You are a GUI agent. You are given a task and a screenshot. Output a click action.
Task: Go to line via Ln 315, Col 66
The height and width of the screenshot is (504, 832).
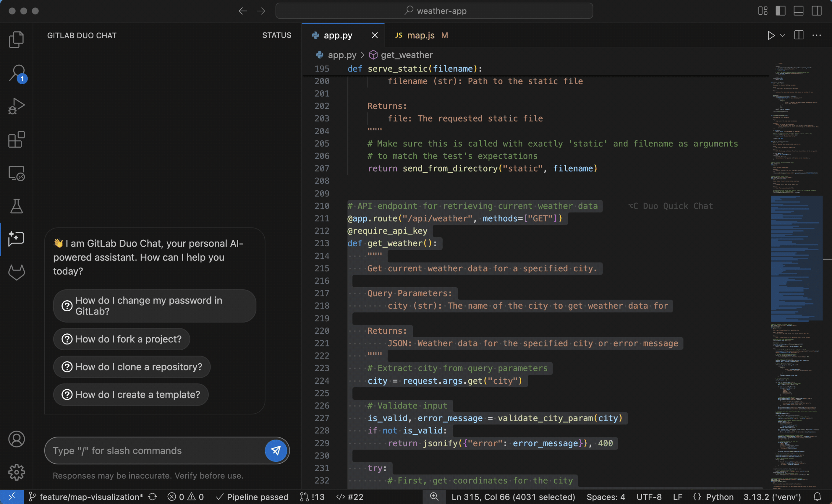click(x=513, y=497)
